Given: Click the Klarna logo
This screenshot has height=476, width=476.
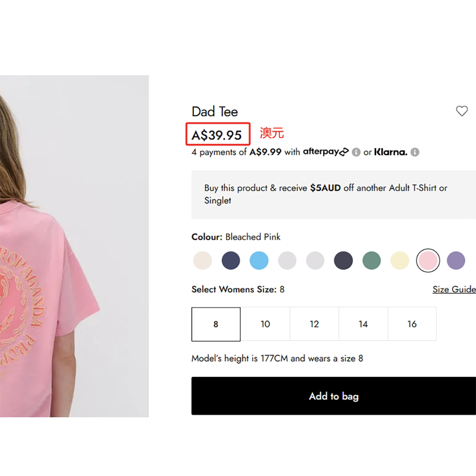Looking at the screenshot, I should pos(390,152).
